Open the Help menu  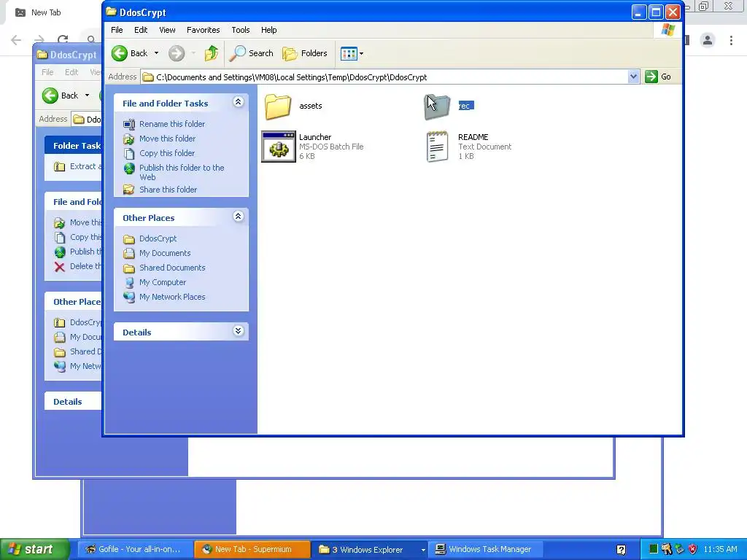268,30
